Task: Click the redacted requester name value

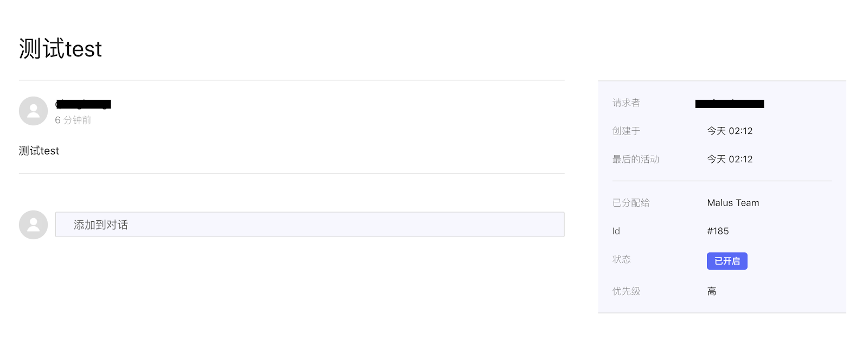Action: pyautogui.click(x=729, y=104)
